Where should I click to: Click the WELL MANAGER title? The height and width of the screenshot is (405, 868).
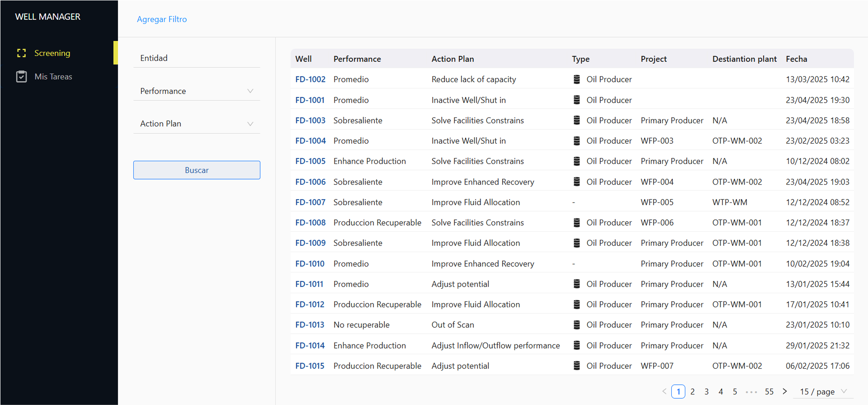pos(47,17)
